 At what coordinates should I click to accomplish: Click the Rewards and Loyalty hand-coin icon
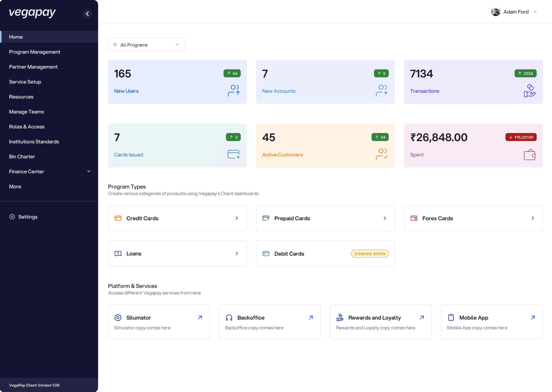coord(340,317)
